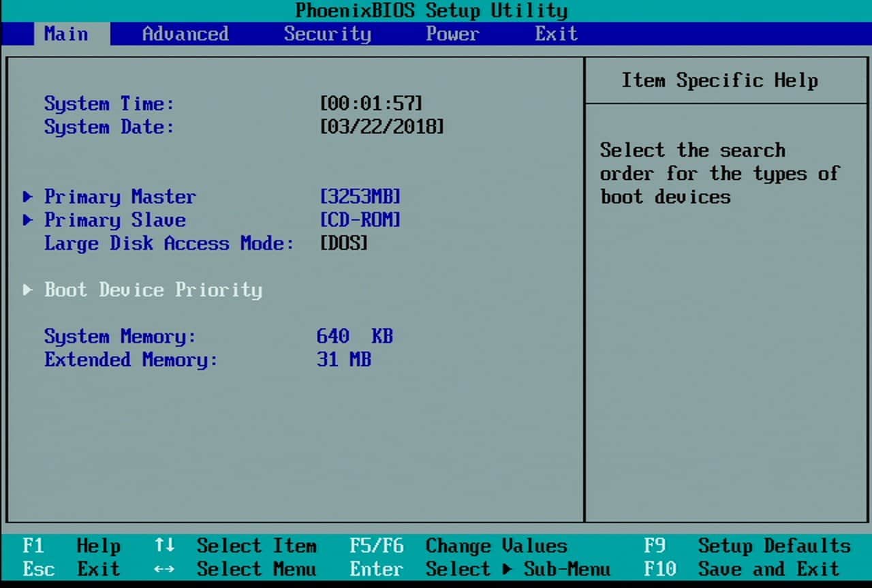Image resolution: width=872 pixels, height=588 pixels.
Task: Click the boot devices help description
Action: pos(720,174)
